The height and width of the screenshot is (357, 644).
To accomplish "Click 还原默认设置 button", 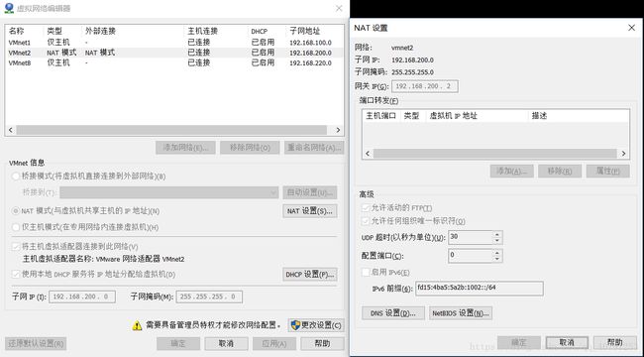I will click(36, 343).
